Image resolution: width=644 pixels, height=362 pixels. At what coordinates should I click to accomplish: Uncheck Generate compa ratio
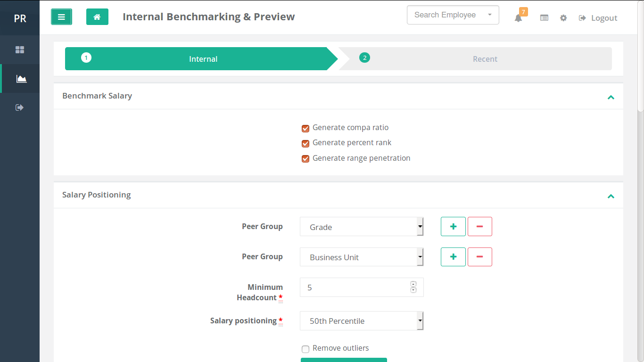(x=305, y=128)
